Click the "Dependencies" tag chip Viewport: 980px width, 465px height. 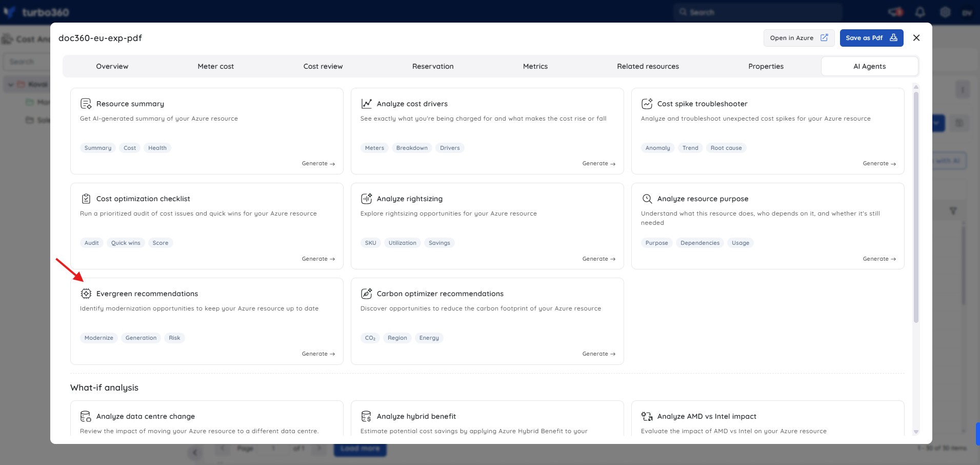click(700, 243)
